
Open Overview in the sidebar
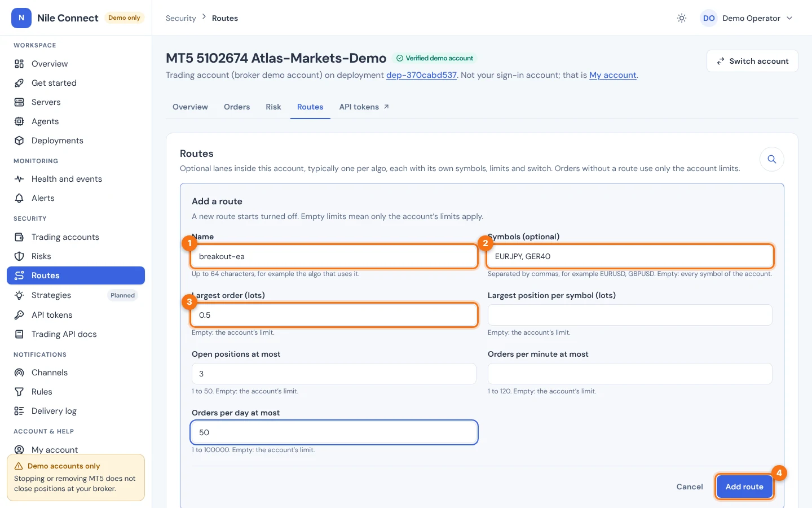pos(76,64)
